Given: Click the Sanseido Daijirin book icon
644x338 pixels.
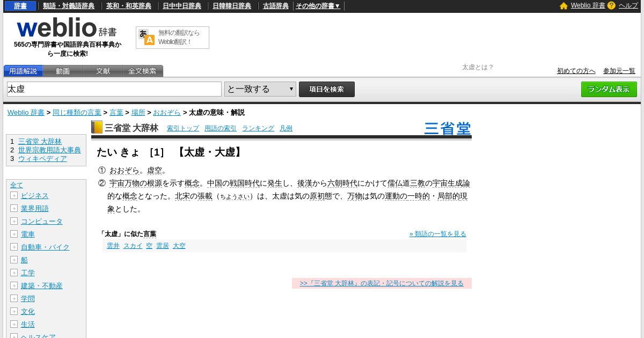Looking at the screenshot, I should (97, 127).
